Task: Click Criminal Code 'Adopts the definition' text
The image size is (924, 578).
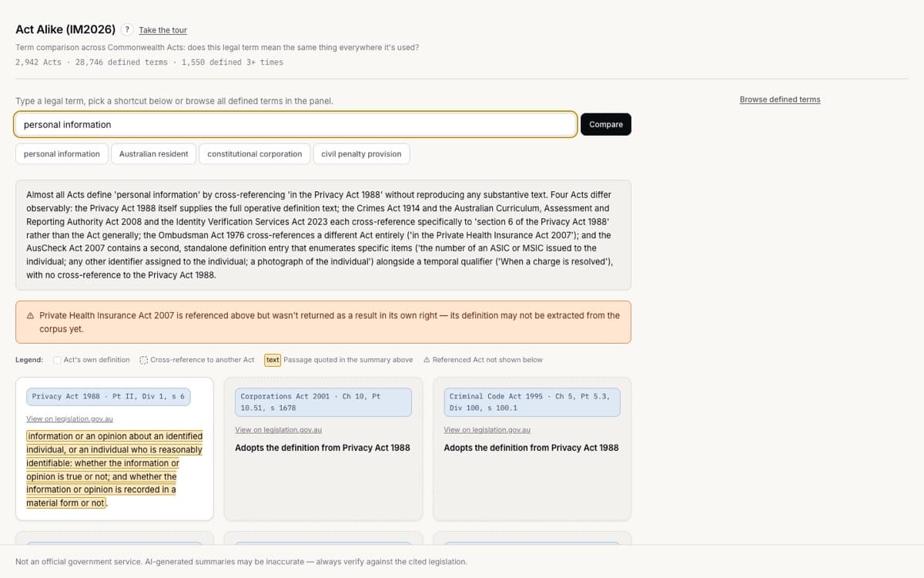Action: click(x=531, y=448)
